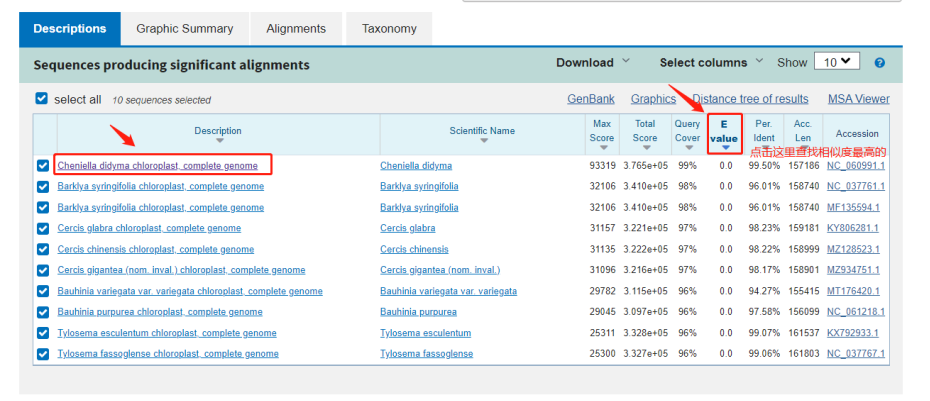The image size is (930, 401).
Task: Open first Barklya syringifolia chloroplast genome description
Action: (161, 186)
